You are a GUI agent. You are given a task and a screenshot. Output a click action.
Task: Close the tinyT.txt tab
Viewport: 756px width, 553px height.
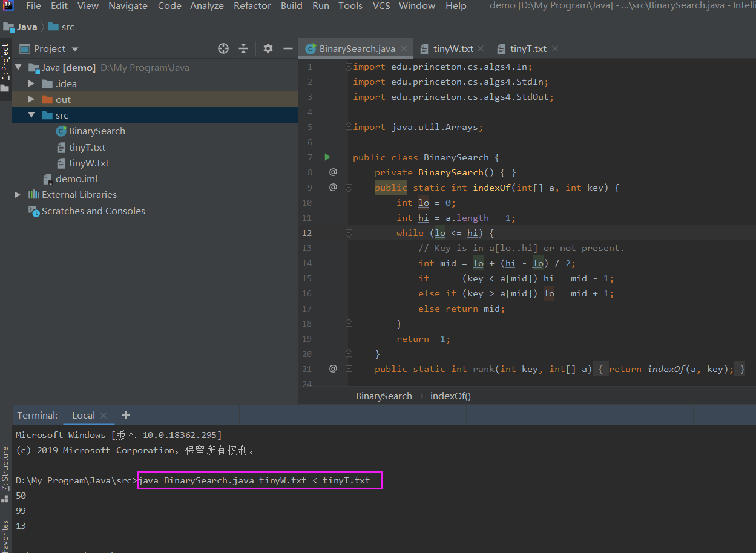(554, 49)
